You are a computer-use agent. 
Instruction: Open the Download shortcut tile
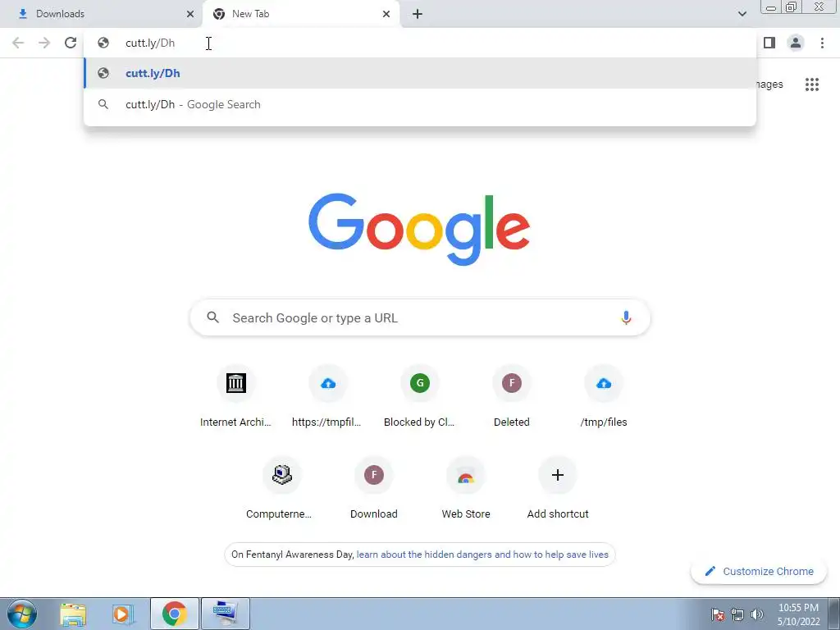pyautogui.click(x=374, y=489)
